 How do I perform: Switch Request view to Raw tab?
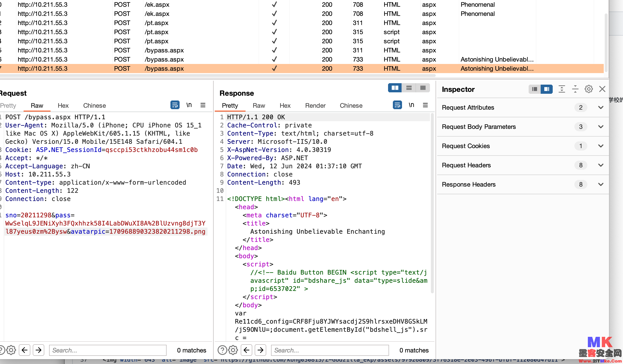coord(37,106)
